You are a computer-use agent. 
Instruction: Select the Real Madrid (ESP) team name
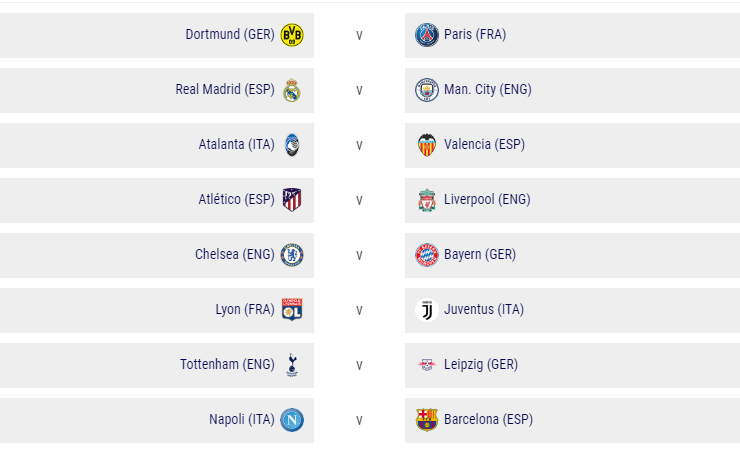(x=225, y=90)
